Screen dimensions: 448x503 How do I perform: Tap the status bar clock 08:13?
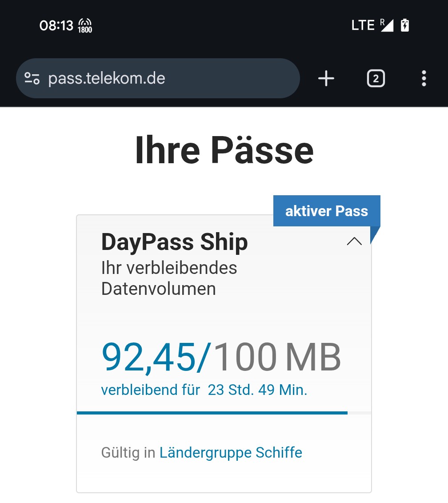tap(56, 25)
